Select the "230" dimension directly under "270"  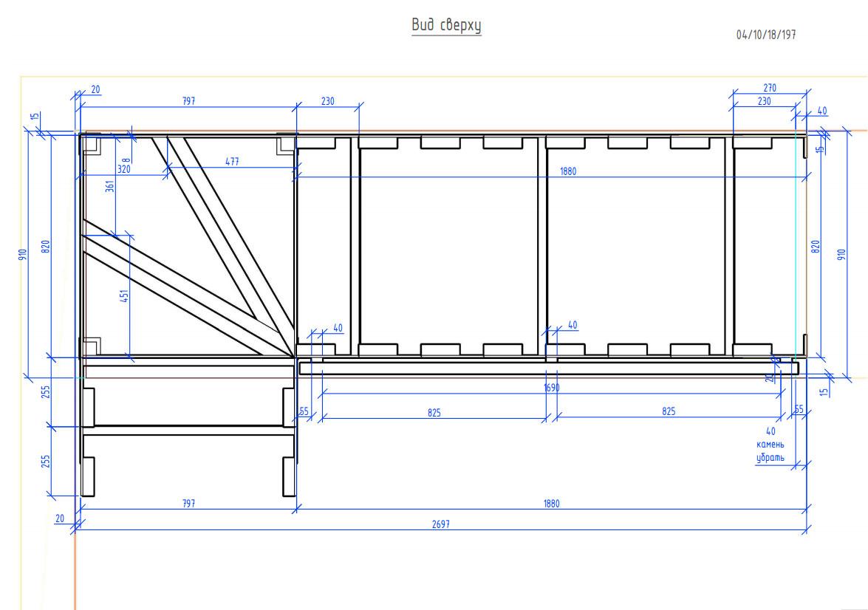pos(764,101)
